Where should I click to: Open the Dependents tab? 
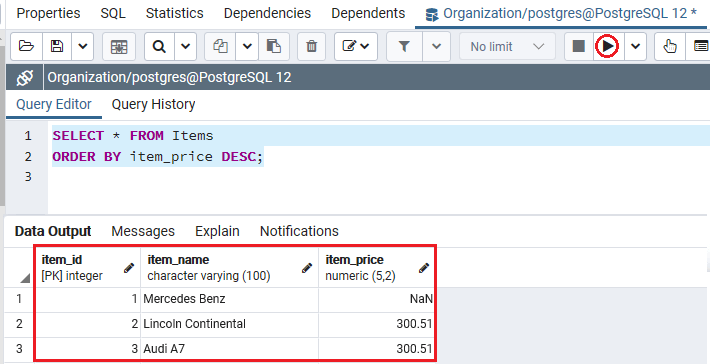point(368,13)
